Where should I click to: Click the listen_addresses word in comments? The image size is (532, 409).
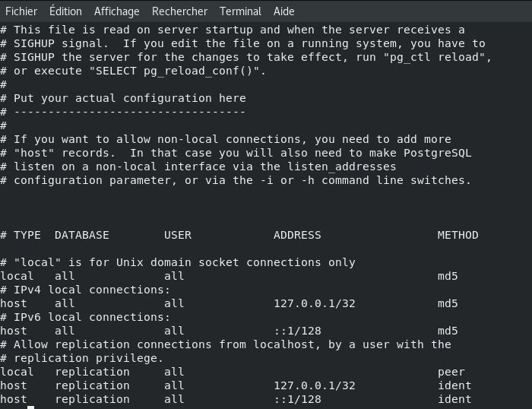tap(342, 166)
